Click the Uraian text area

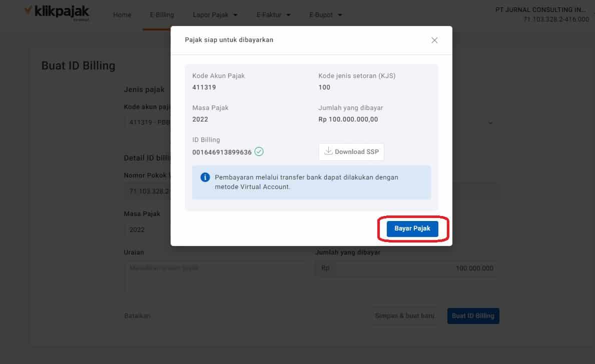(x=215, y=276)
